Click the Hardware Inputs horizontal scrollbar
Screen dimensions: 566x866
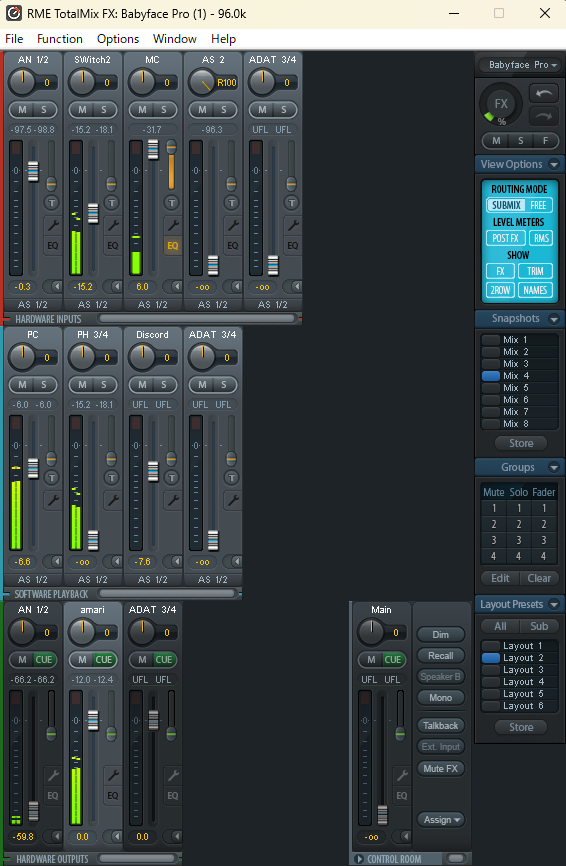point(197,318)
